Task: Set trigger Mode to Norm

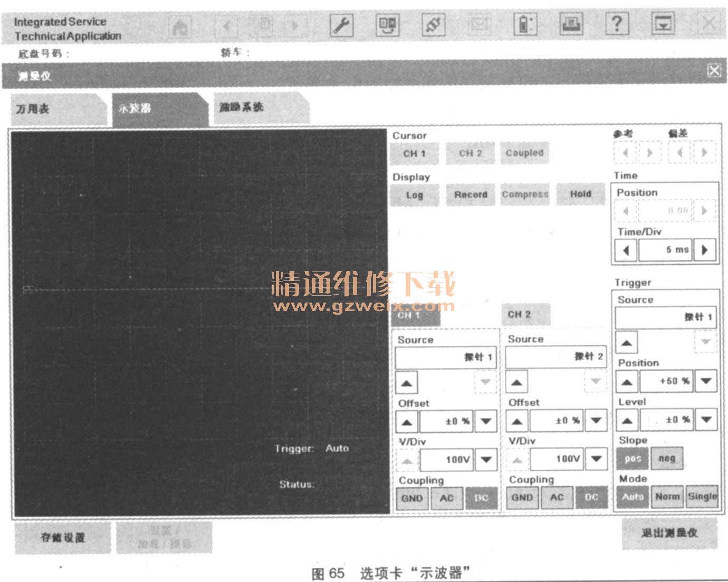Action: [x=667, y=497]
